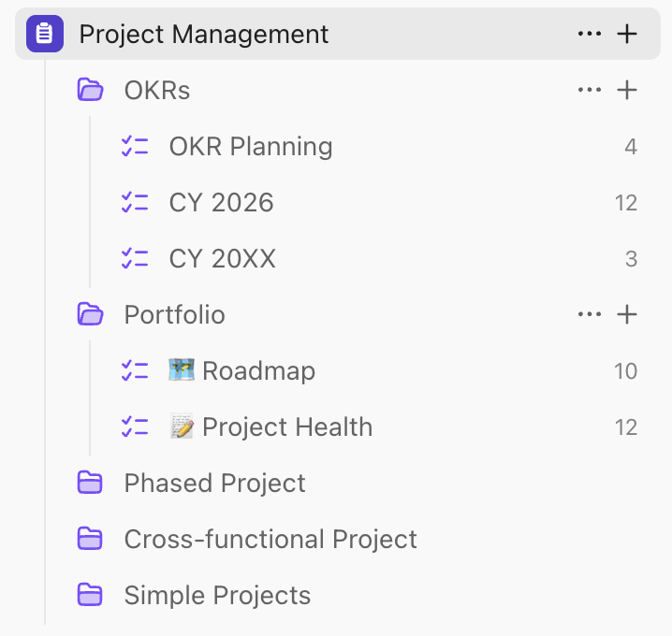Viewport: 672px width, 636px height.
Task: Select the Project Health list
Action: point(286,427)
